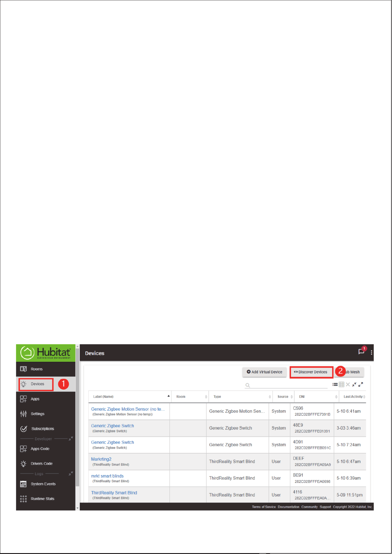Open Terms of Service footer link

tap(264, 507)
